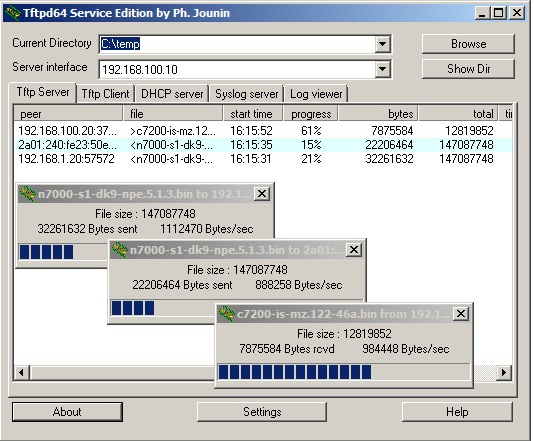The image size is (534, 441).
Task: Click the total value 12819852 in table
Action: click(x=469, y=131)
